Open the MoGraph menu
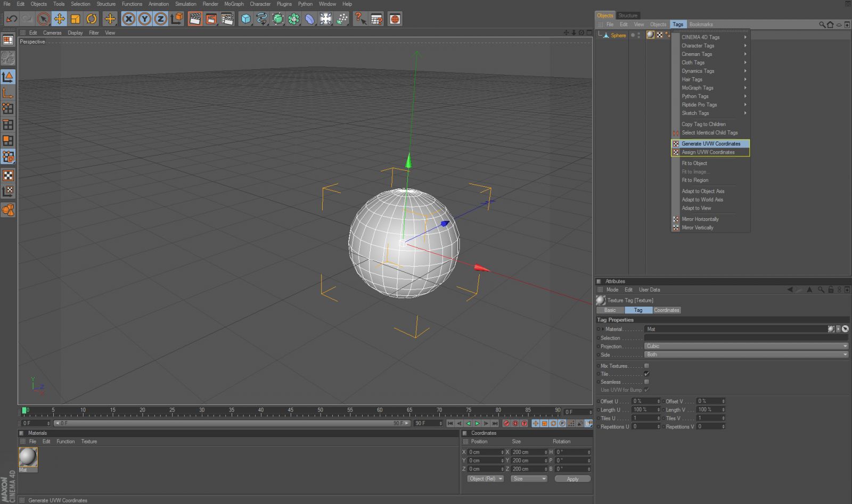 coord(234,4)
